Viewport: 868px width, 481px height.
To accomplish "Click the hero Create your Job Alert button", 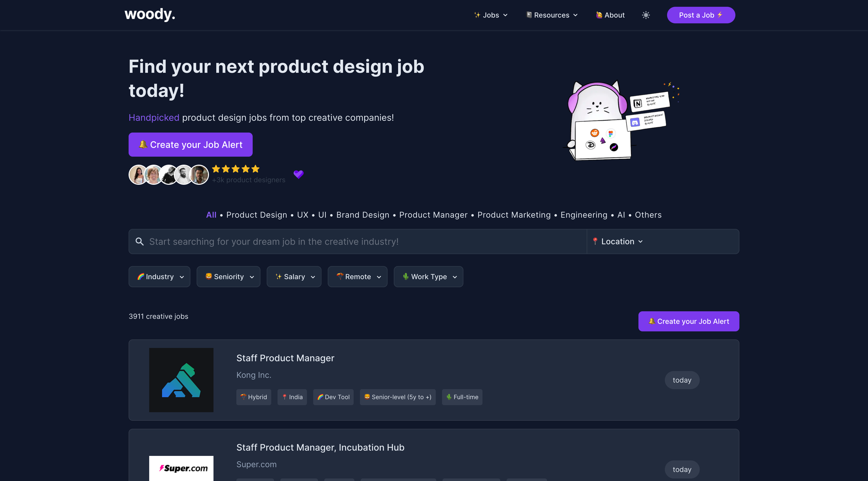I will pyautogui.click(x=190, y=145).
